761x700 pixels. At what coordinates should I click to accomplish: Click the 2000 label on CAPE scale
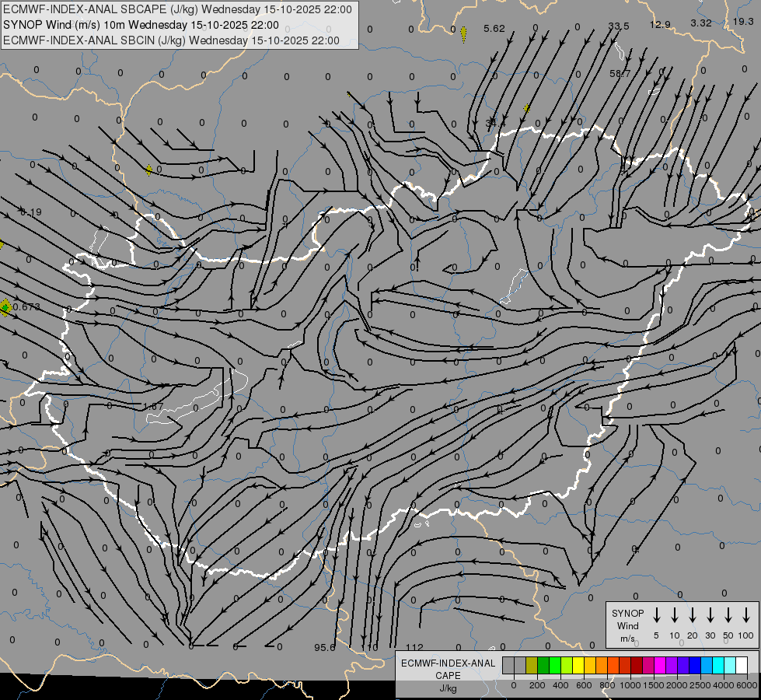(677, 685)
